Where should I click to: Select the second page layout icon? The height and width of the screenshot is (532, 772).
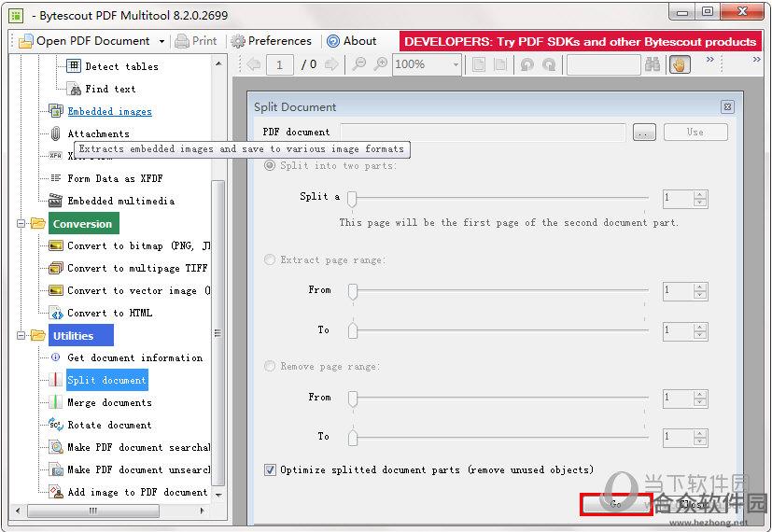point(500,64)
